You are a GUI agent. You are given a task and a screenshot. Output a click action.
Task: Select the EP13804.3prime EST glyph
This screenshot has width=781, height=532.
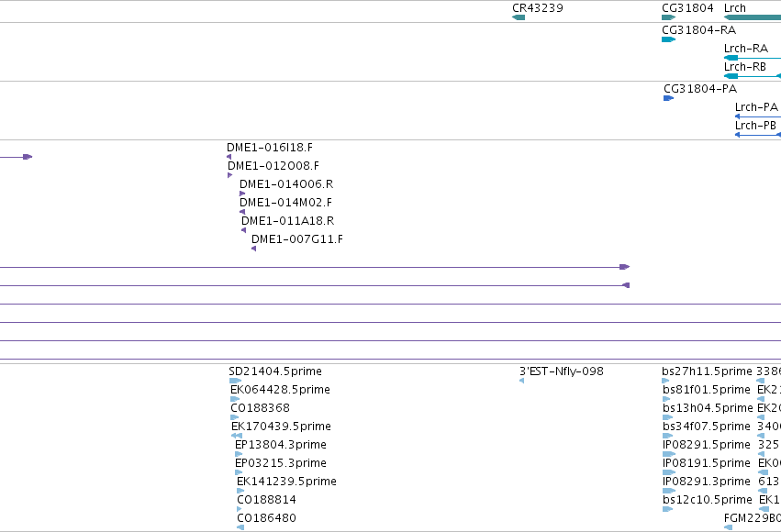(x=239, y=454)
